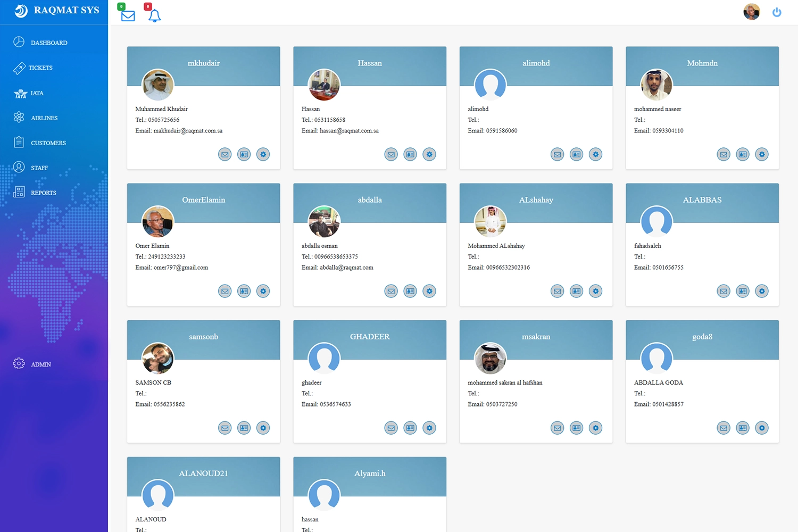This screenshot has width=798, height=532.
Task: Open settings gear for alimohd
Action: click(596, 154)
